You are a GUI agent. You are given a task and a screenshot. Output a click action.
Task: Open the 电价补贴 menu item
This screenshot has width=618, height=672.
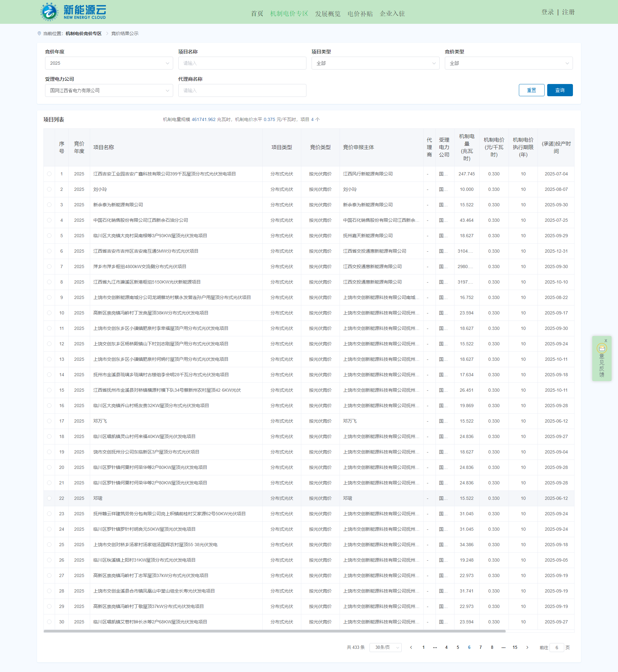(360, 14)
